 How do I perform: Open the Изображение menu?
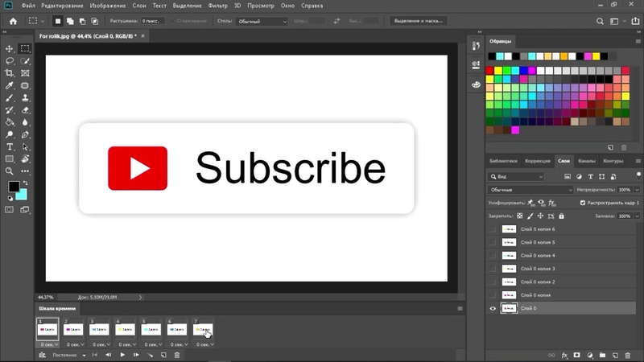[108, 6]
